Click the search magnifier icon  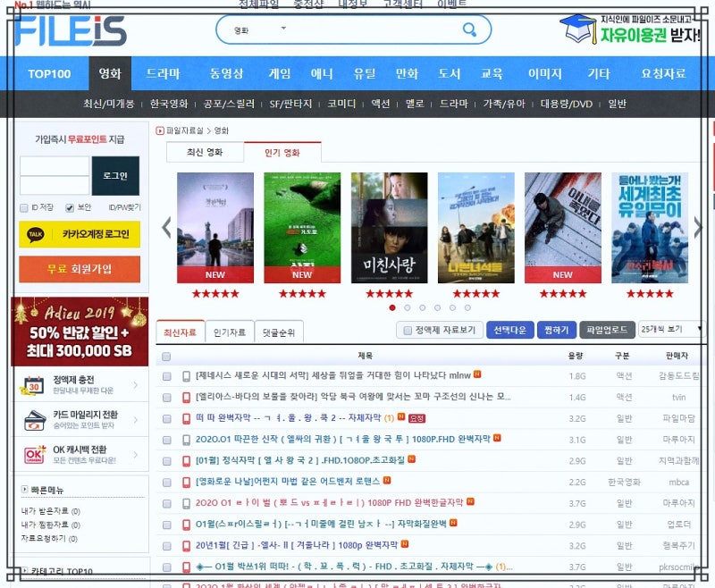(x=469, y=29)
